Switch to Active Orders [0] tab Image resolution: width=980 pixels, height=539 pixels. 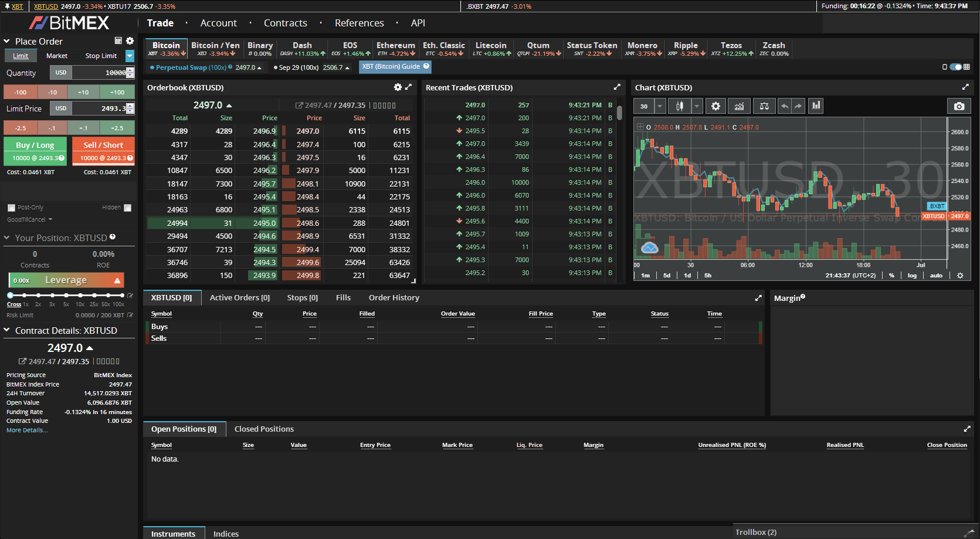point(240,297)
